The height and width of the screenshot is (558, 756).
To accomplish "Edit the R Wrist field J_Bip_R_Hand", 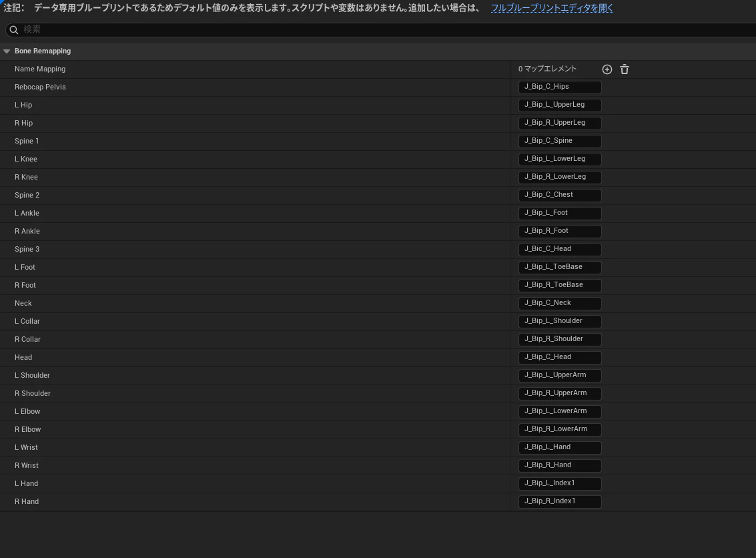I will coord(560,465).
